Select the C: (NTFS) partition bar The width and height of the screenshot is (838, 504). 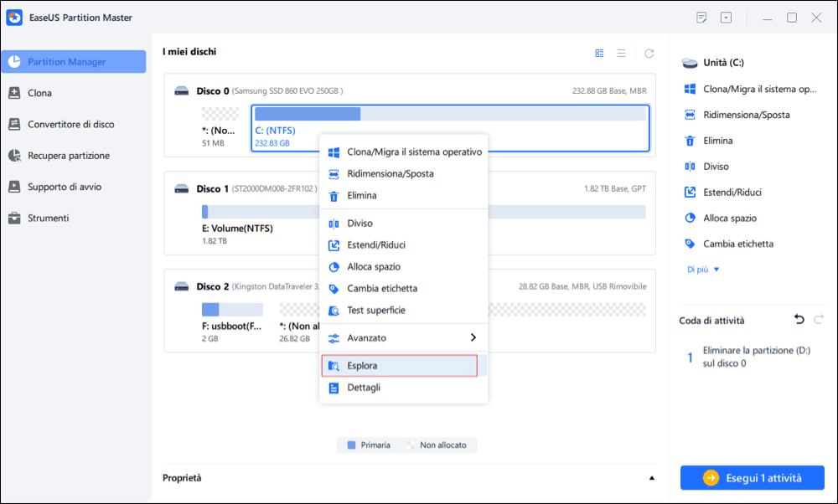pos(450,128)
